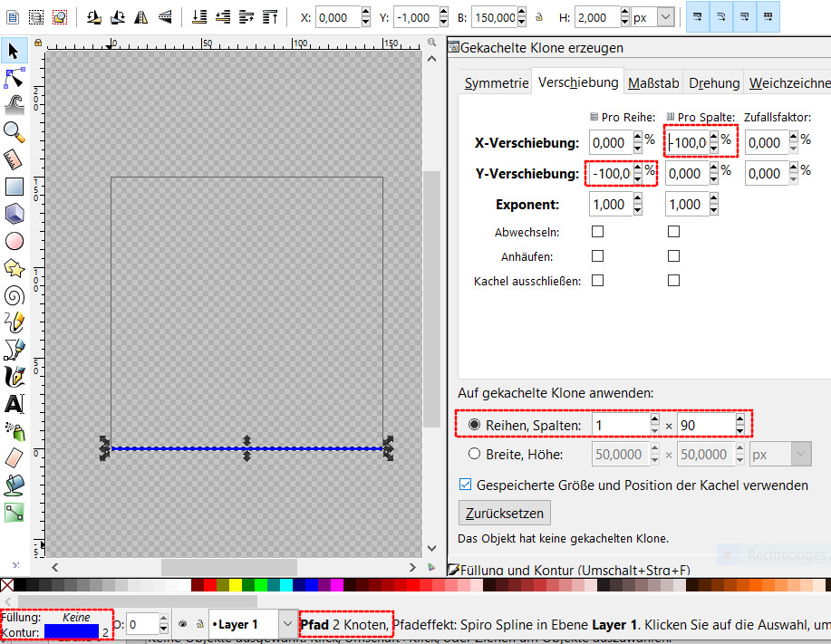Check Abwechseln checkbox in Pro Reihe column
831x644 pixels.
(597, 232)
